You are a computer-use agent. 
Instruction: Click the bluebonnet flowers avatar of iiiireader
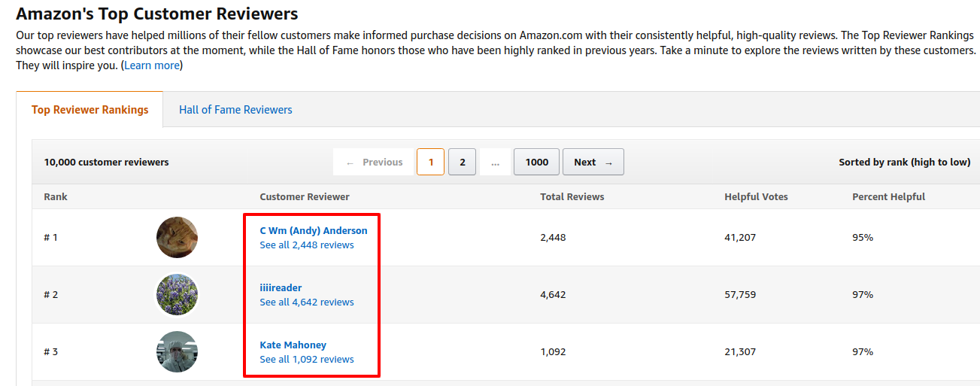click(177, 295)
